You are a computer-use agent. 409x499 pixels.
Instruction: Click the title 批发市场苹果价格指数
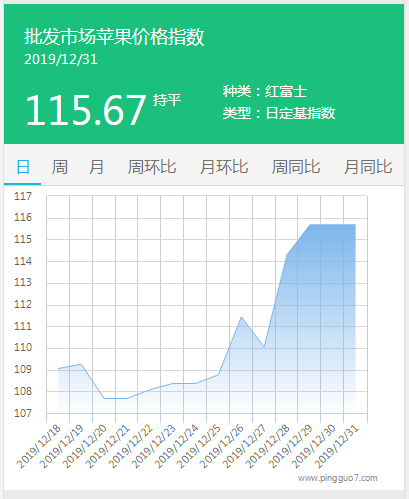click(114, 36)
